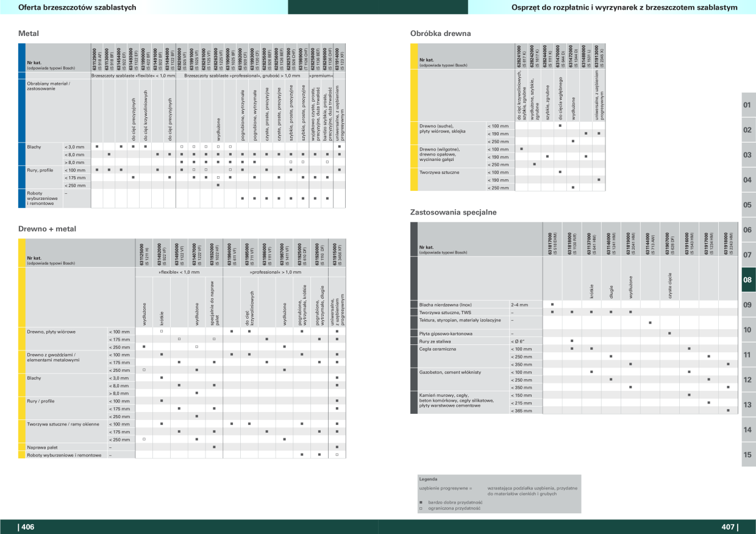Select section tab 07
Viewport: 756px width, 534px height.
747,255
